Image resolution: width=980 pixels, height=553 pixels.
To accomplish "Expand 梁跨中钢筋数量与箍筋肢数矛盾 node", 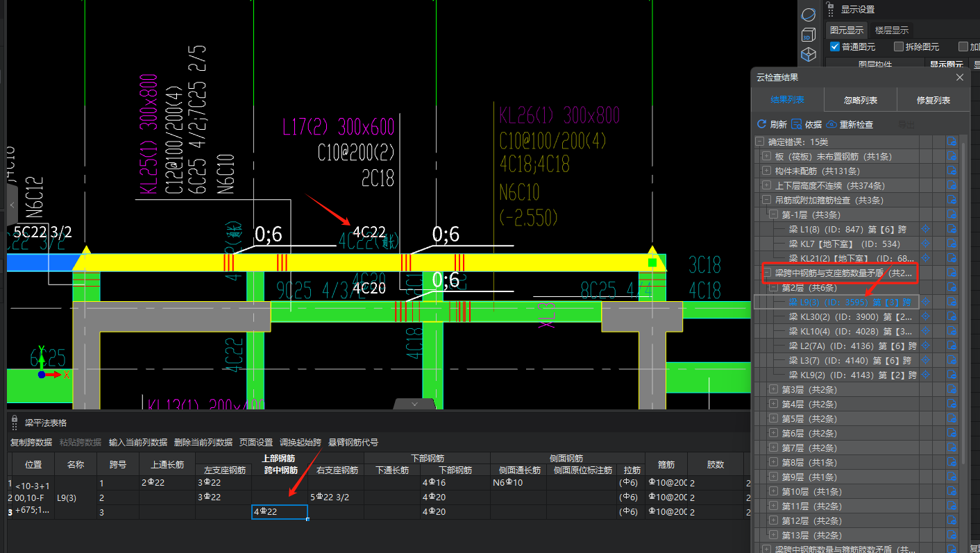I will tap(766, 550).
